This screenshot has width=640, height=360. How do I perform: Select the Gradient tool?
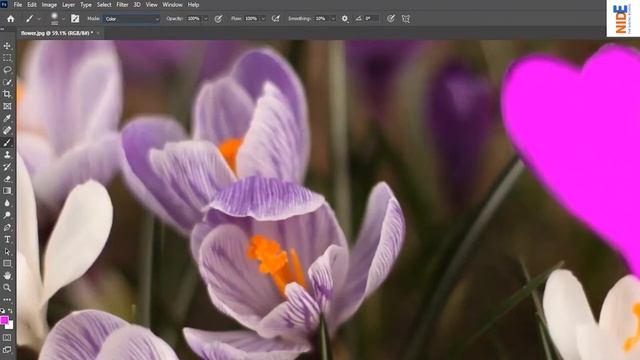(7, 191)
